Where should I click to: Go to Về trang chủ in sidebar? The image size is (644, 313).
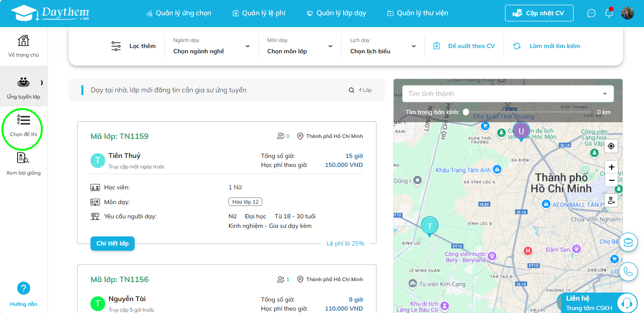pos(23,46)
